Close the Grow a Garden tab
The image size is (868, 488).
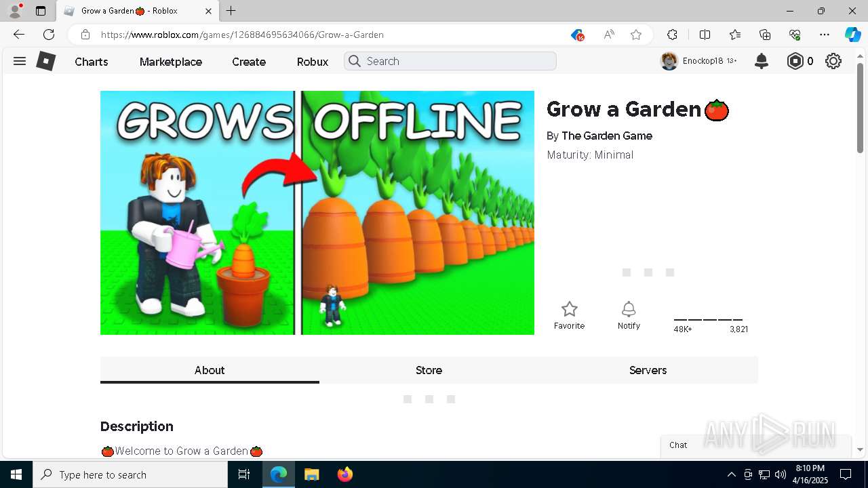click(208, 11)
